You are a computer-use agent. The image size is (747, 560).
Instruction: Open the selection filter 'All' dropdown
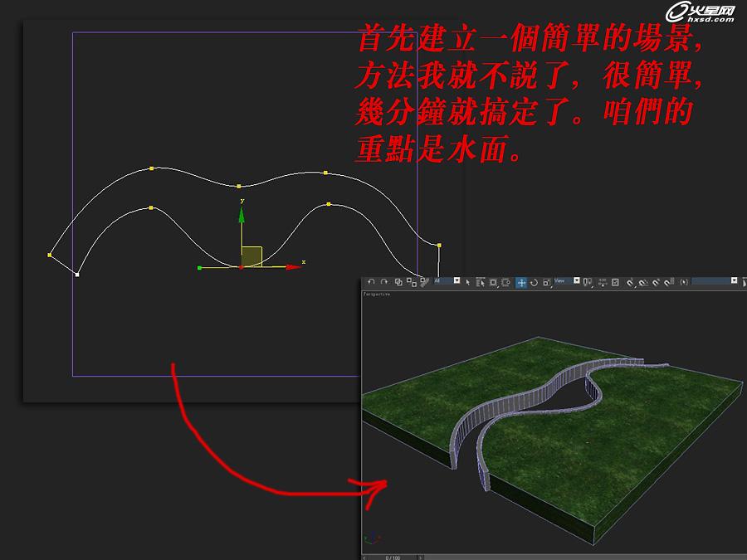[447, 281]
